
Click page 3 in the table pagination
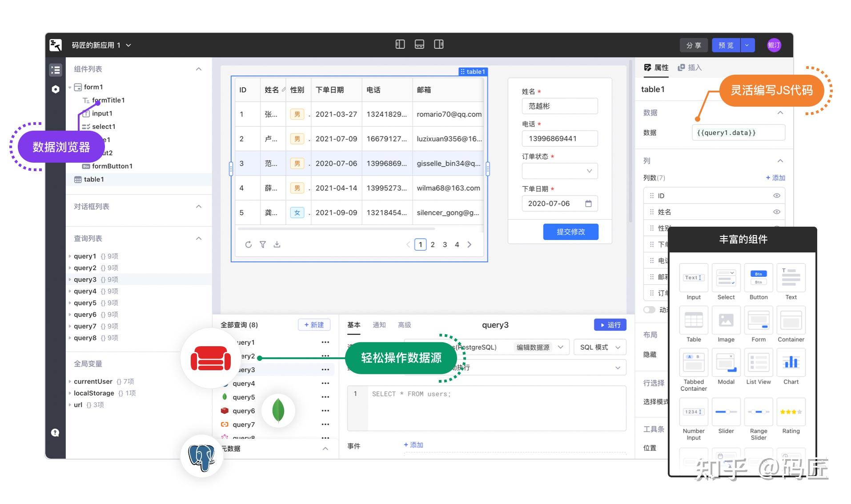[445, 244]
